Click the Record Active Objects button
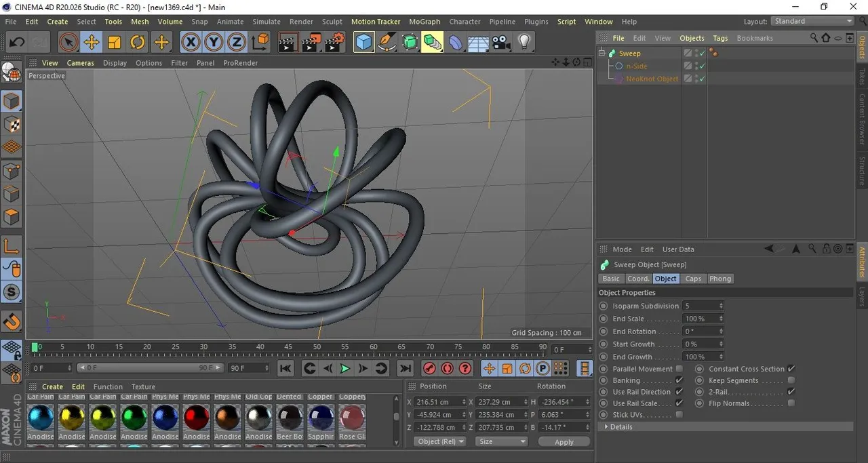Image resolution: width=868 pixels, height=463 pixels. (429, 368)
